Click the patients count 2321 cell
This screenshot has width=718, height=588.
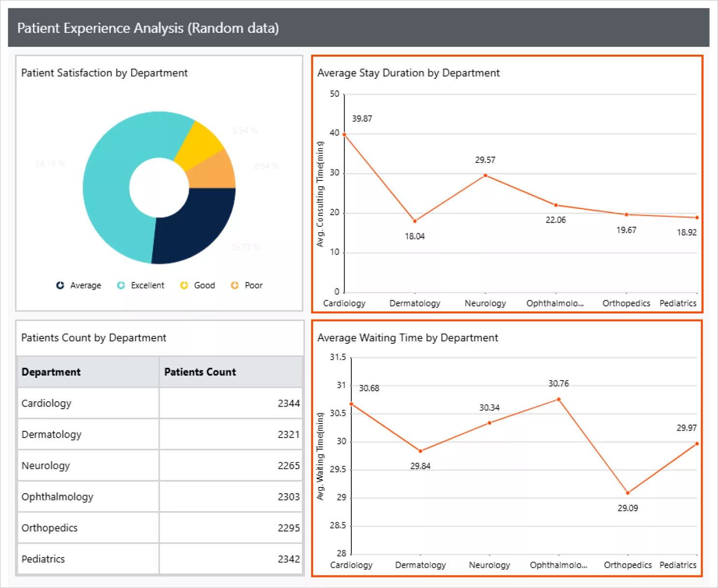tap(231, 434)
